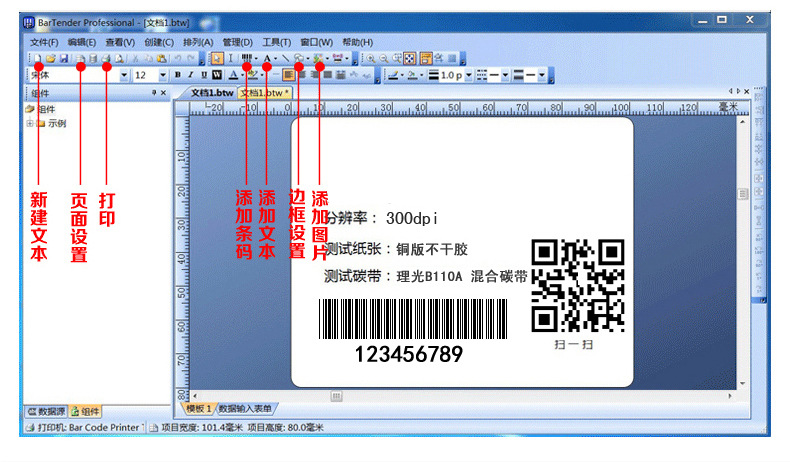Fit label to window zoom icon
This screenshot has height=462, width=790.
410,58
